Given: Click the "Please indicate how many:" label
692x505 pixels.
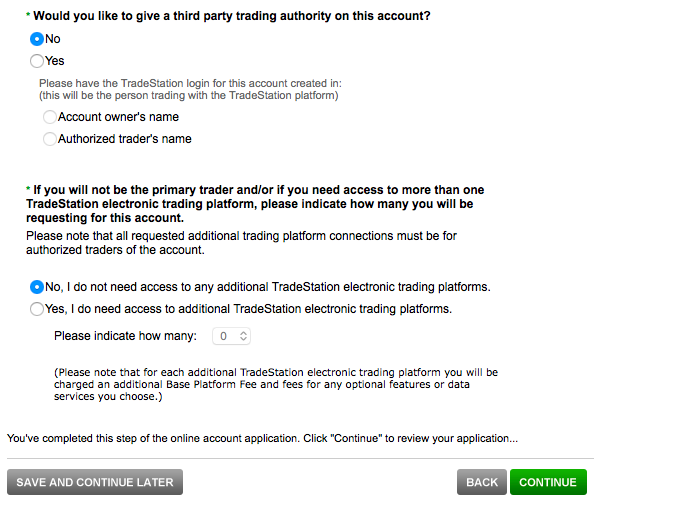Looking at the screenshot, I should click(x=125, y=337).
